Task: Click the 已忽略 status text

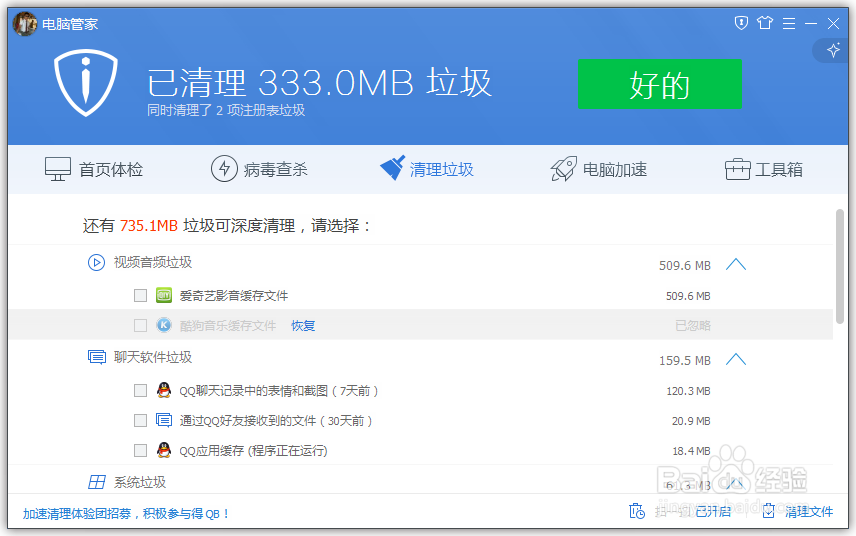Action: (693, 326)
